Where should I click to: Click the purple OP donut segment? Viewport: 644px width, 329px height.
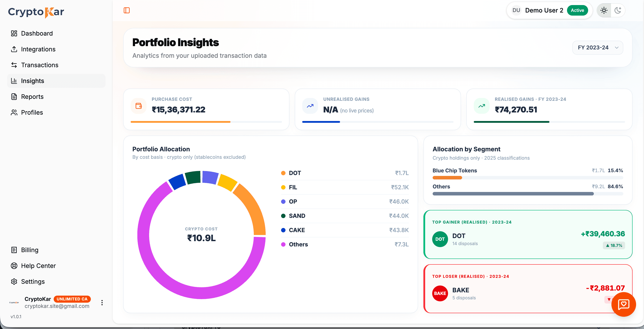point(210,177)
